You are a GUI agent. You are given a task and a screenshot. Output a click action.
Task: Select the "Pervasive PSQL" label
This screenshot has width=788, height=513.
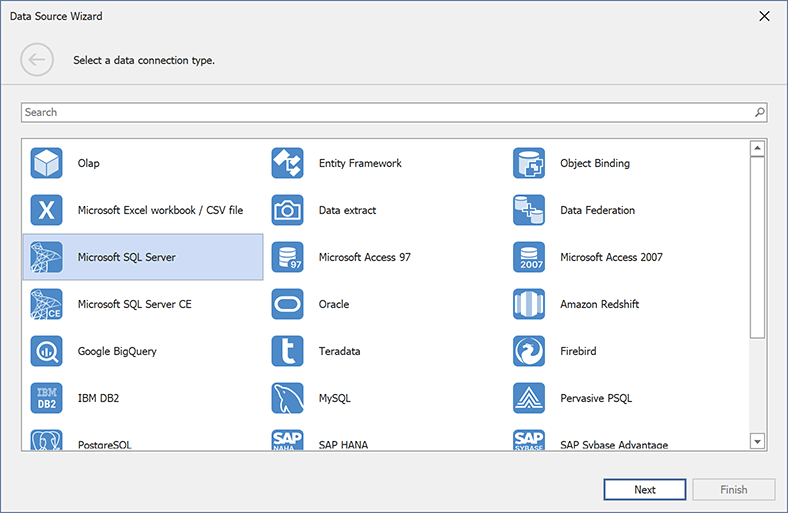[596, 398]
